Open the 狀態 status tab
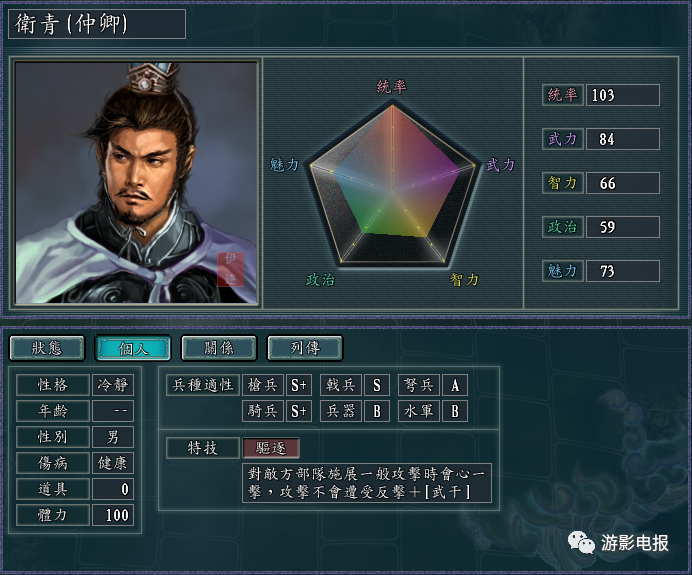Screen dimensions: 692x575 point(47,348)
